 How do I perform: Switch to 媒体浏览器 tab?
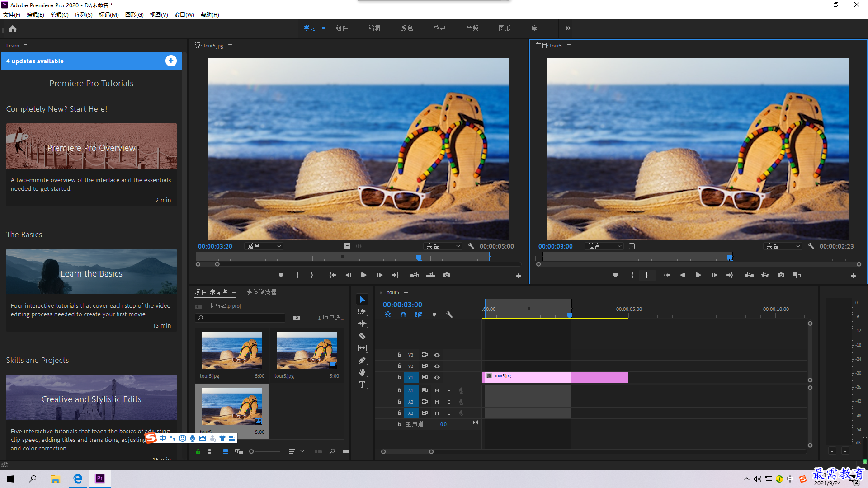tap(261, 292)
